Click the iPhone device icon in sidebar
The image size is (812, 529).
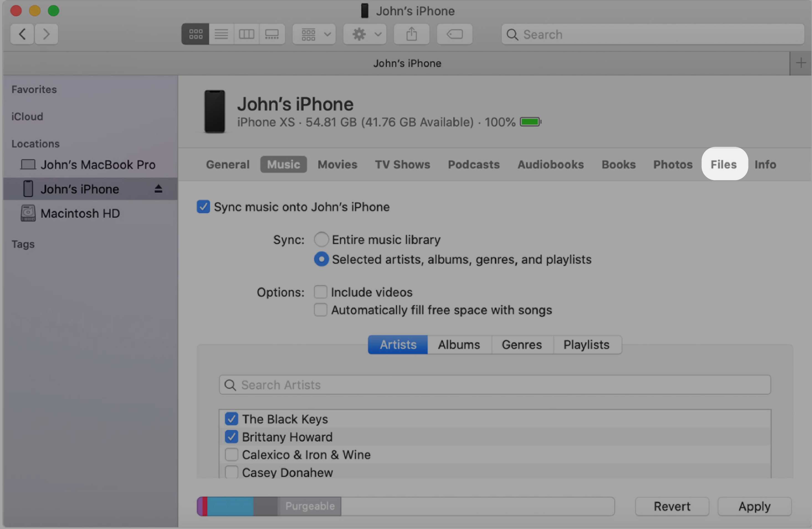tap(27, 188)
